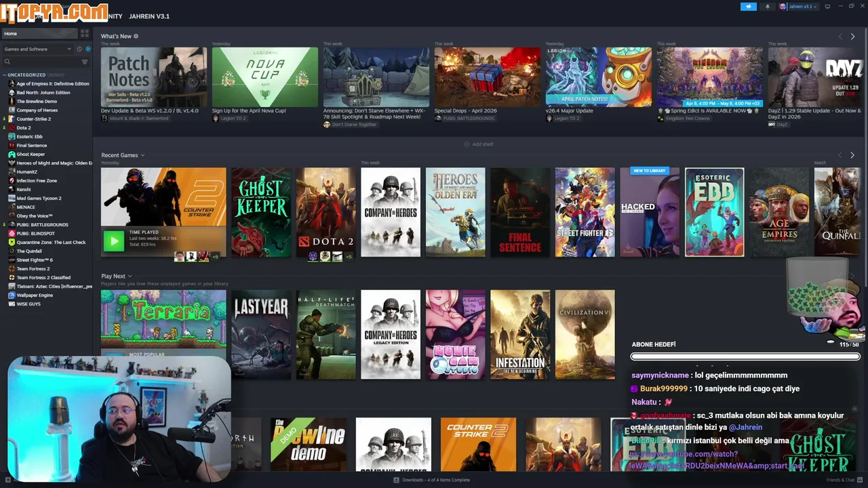Image resolution: width=868 pixels, height=488 pixels.
Task: Open Final Sentence cover in Recent Games
Action: (x=520, y=212)
